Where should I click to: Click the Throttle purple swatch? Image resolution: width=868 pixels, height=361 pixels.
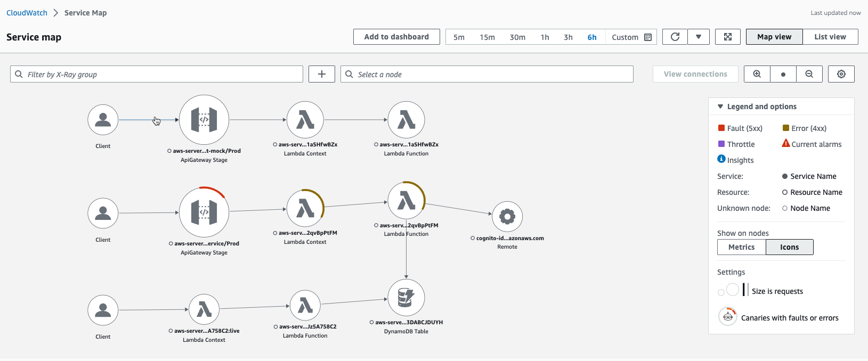721,144
